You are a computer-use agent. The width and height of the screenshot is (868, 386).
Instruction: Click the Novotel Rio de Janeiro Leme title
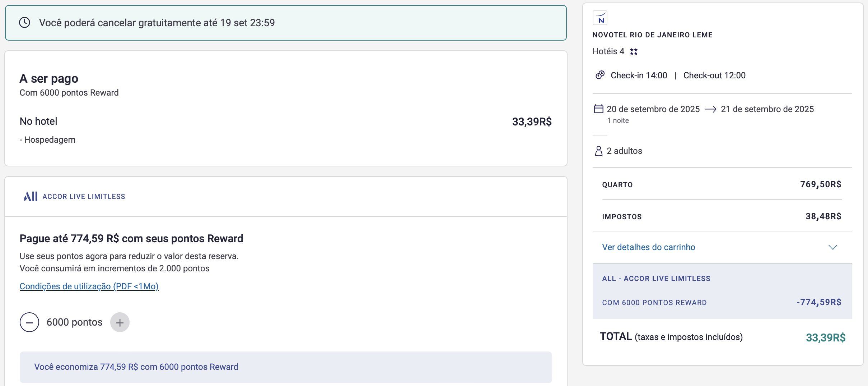[652, 35]
